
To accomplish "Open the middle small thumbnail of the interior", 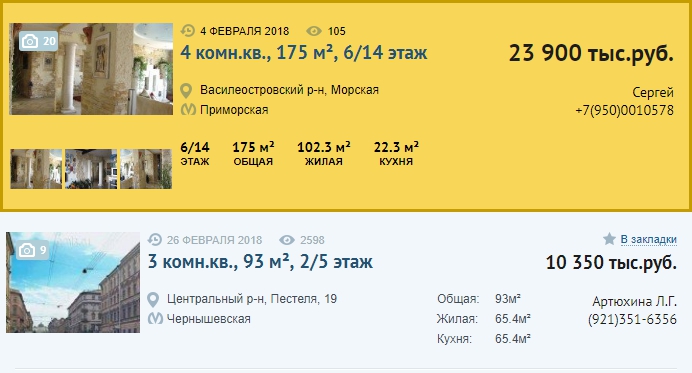I will pos(91,169).
